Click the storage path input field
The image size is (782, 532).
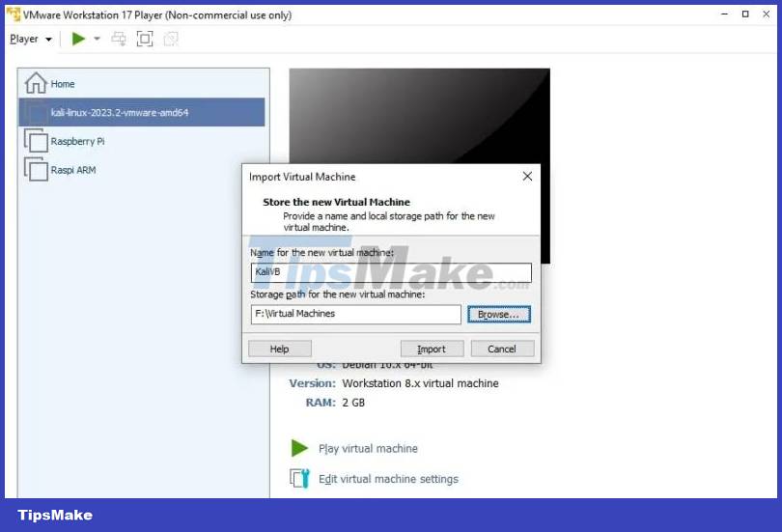355,314
